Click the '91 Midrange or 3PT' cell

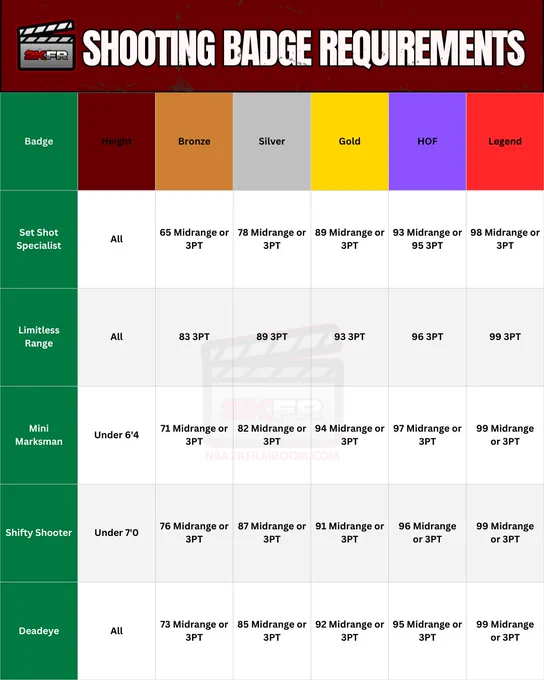tap(349, 533)
